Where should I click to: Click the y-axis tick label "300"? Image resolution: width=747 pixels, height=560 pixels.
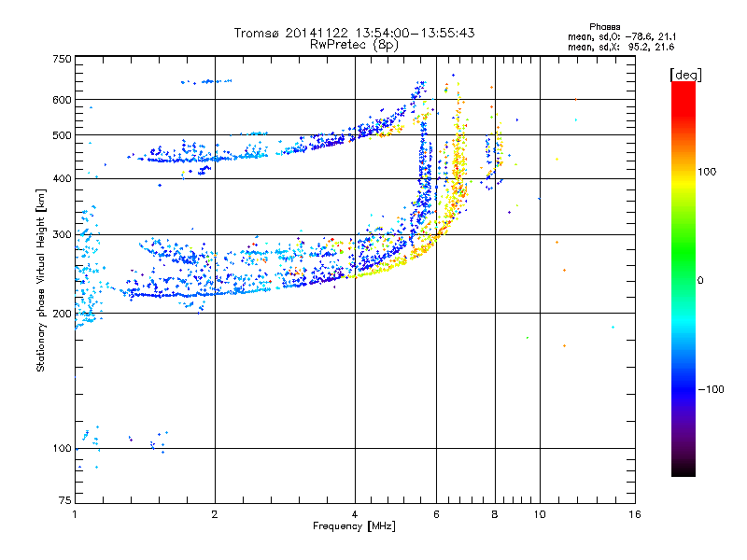62,235
